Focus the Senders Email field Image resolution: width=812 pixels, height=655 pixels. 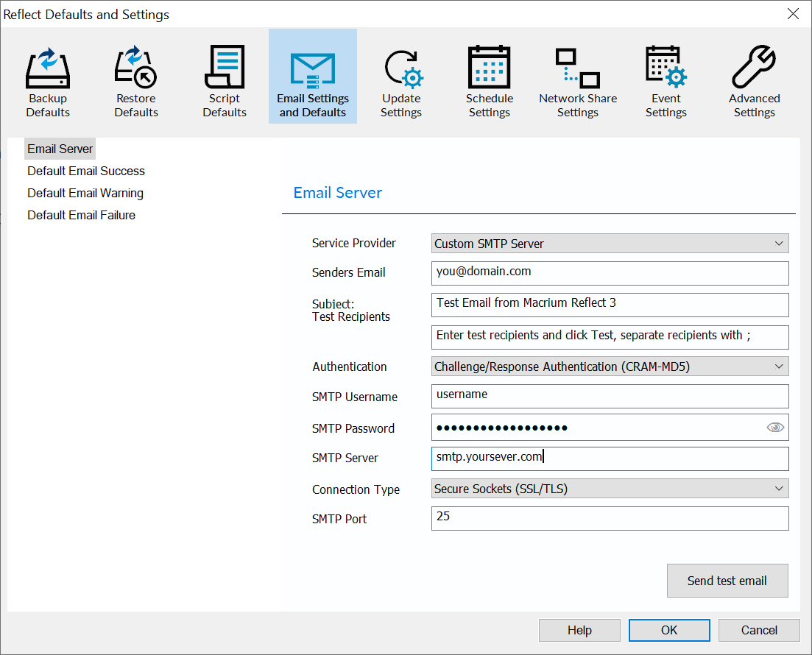point(610,273)
